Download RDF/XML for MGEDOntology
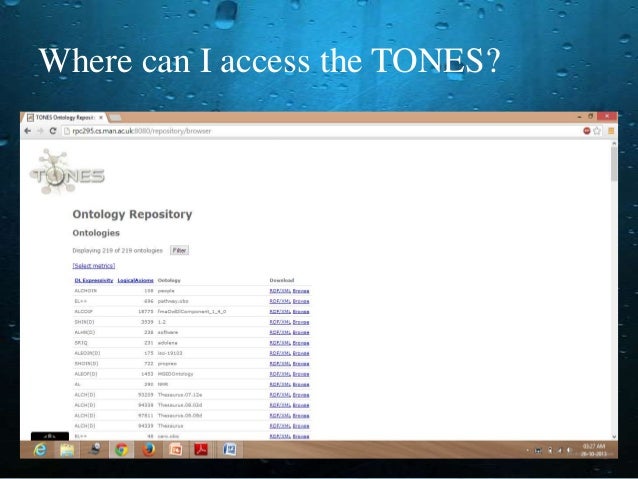638x479 pixels. point(280,374)
